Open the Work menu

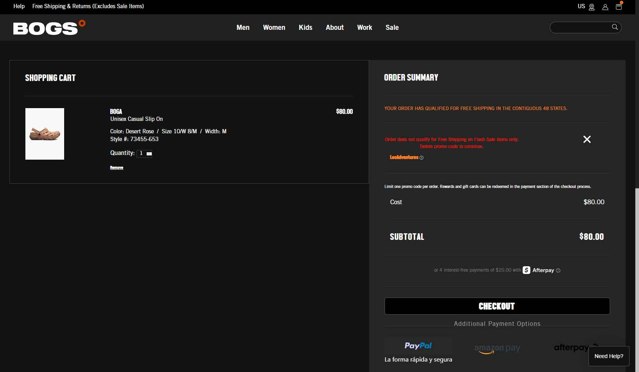pos(364,27)
